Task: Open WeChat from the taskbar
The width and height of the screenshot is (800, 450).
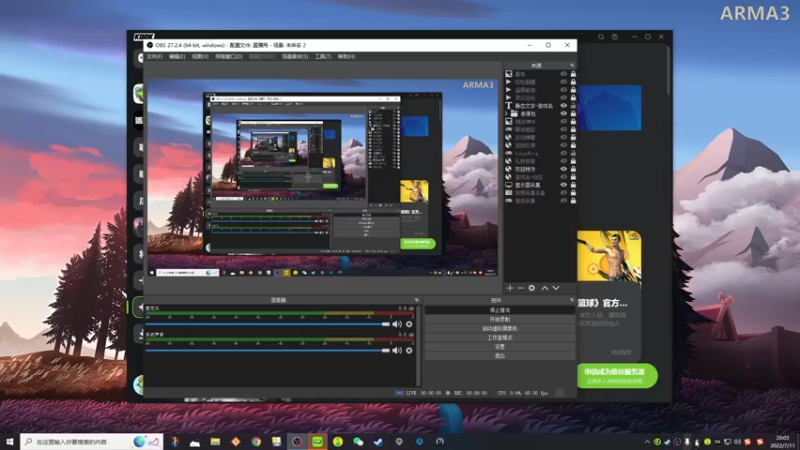Action: click(358, 441)
